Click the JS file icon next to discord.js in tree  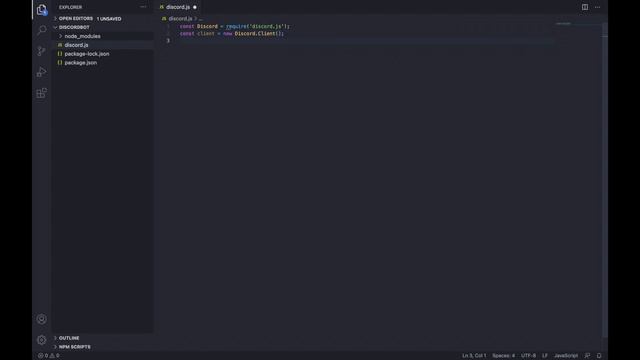click(60, 45)
